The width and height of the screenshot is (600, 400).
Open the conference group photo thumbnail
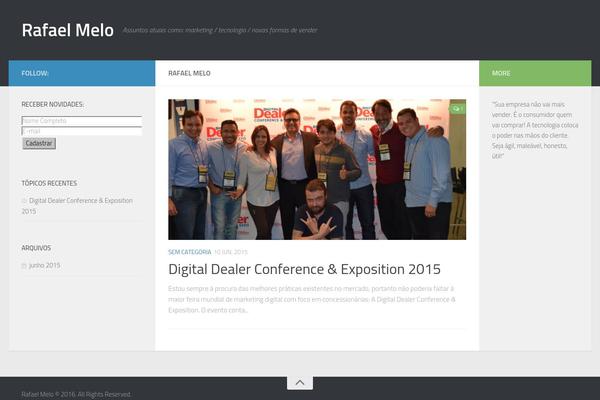(x=317, y=169)
